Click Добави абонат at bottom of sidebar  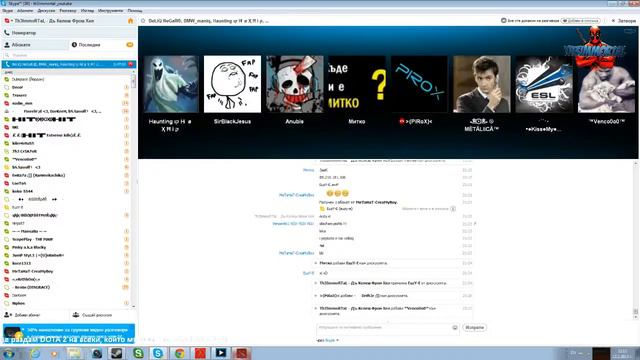(x=23, y=315)
